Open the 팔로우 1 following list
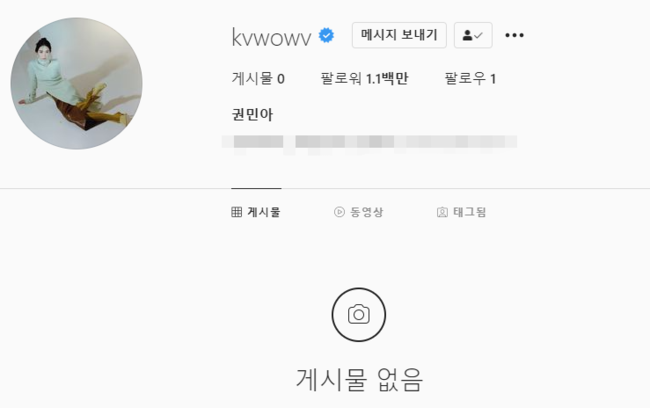650x408 pixels. click(x=471, y=78)
